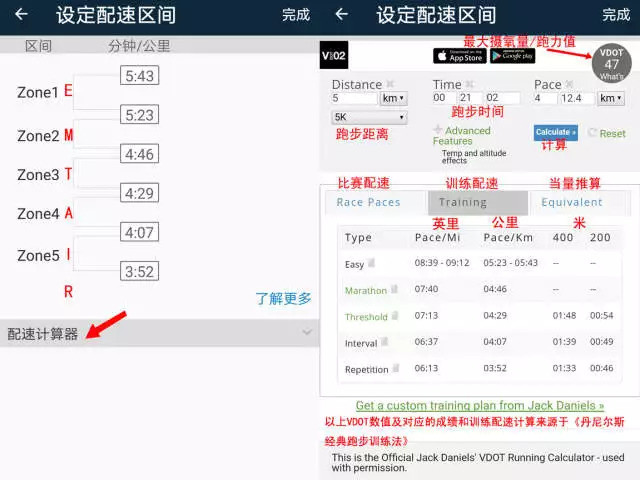Click the Easy pace info icon

[371, 263]
